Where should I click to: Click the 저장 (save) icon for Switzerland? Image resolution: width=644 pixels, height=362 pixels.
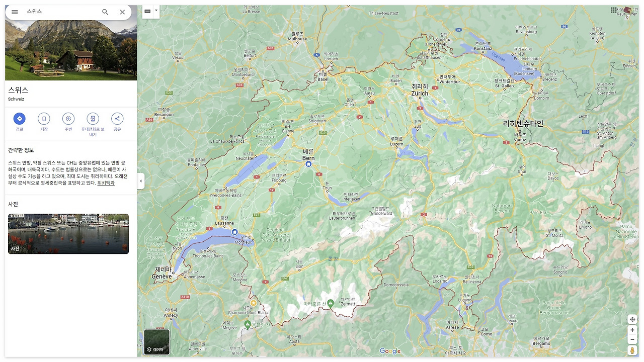click(x=44, y=119)
